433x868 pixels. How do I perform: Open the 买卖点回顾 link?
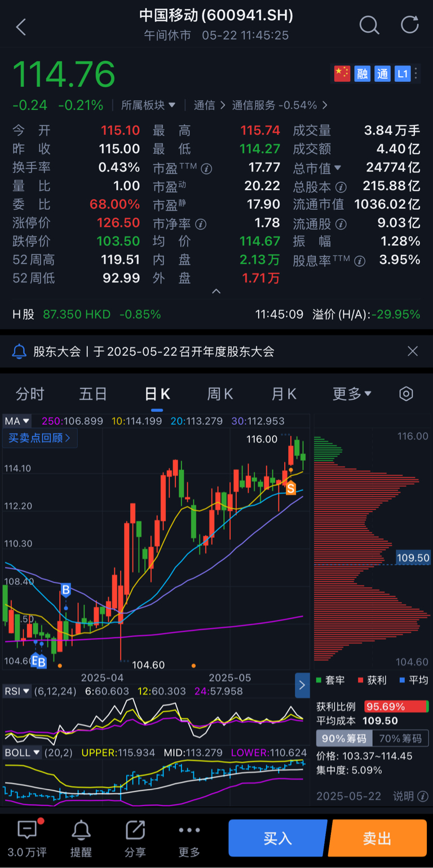click(x=39, y=438)
